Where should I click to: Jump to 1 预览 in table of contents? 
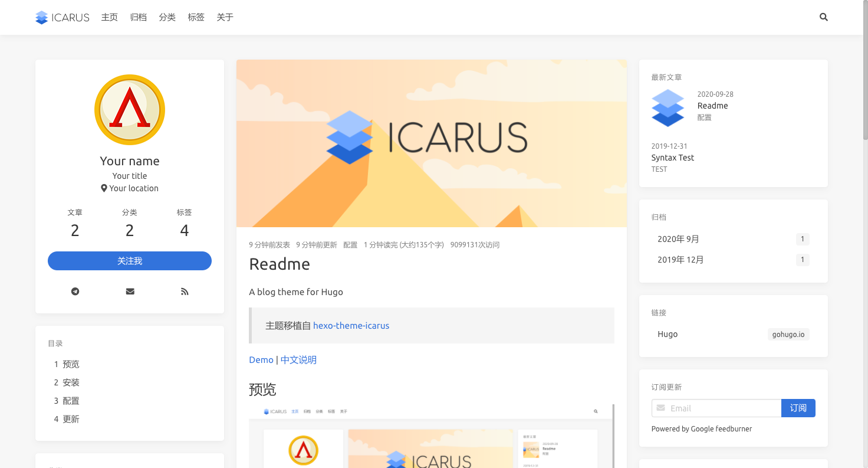point(130,364)
